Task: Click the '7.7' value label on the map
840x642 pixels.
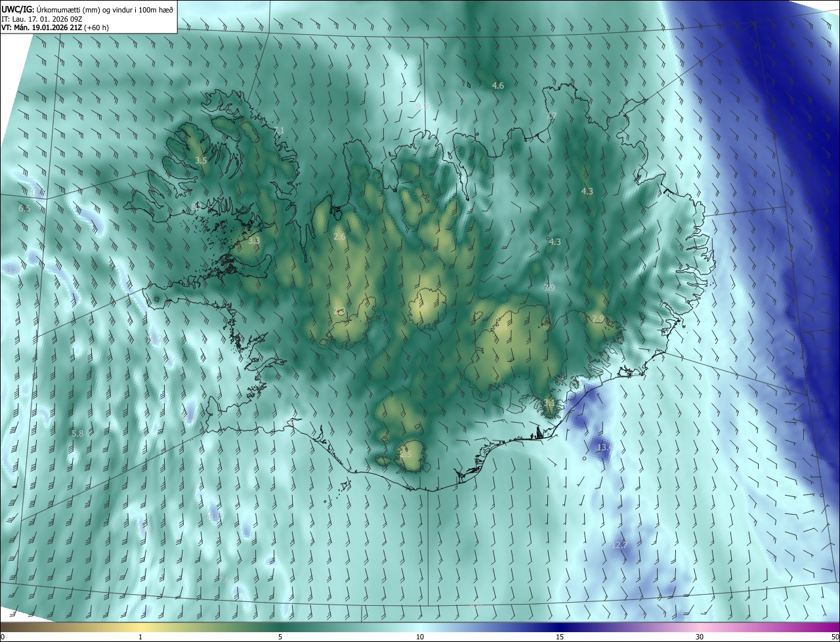Action: pos(551,116)
